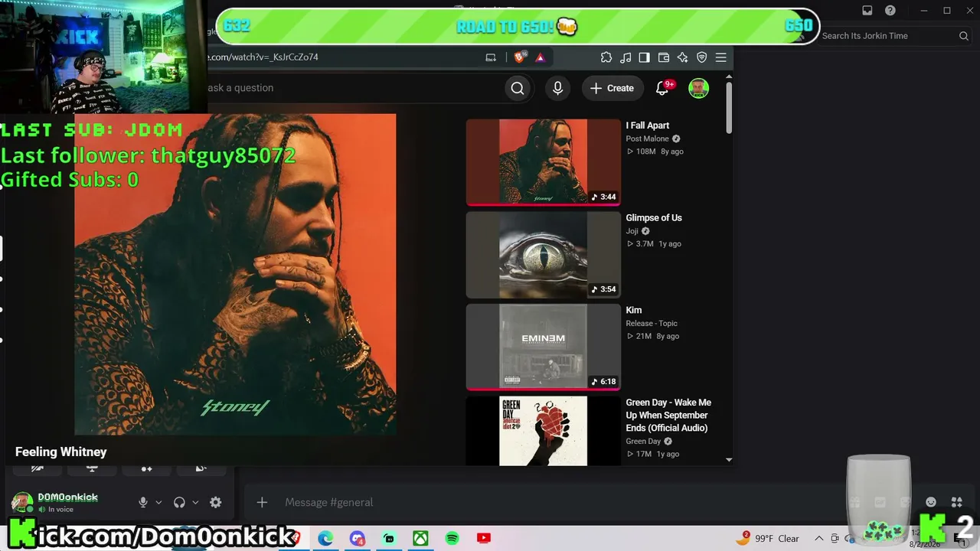Click the Brave Rewards triangle icon
The width and height of the screenshot is (980, 551).
point(540,57)
